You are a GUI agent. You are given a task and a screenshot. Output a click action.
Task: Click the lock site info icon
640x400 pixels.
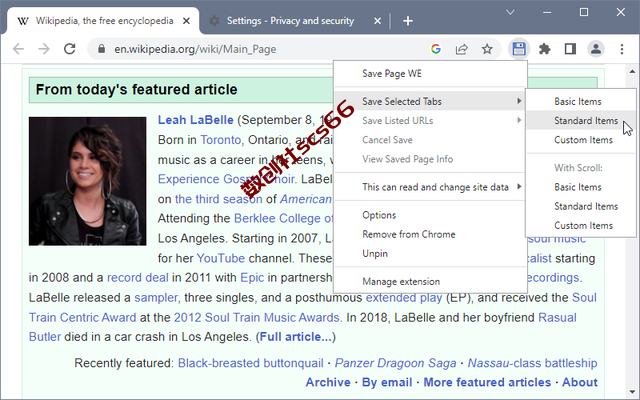coord(102,49)
